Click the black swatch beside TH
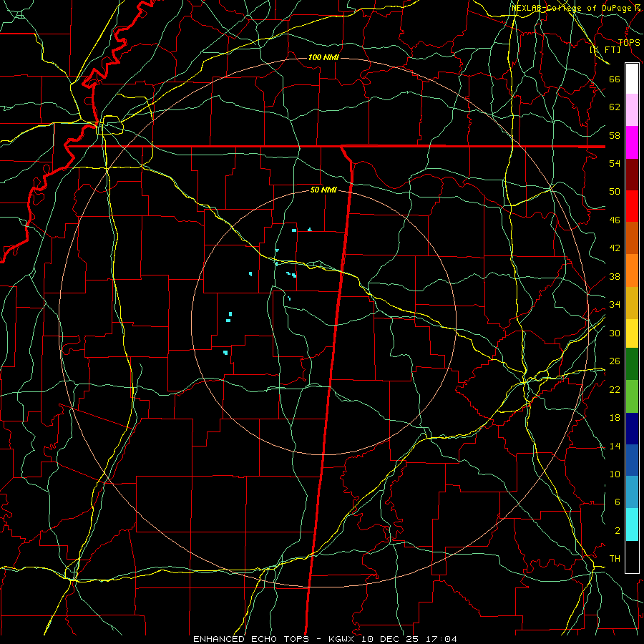This screenshot has width=644, height=644. point(632,557)
